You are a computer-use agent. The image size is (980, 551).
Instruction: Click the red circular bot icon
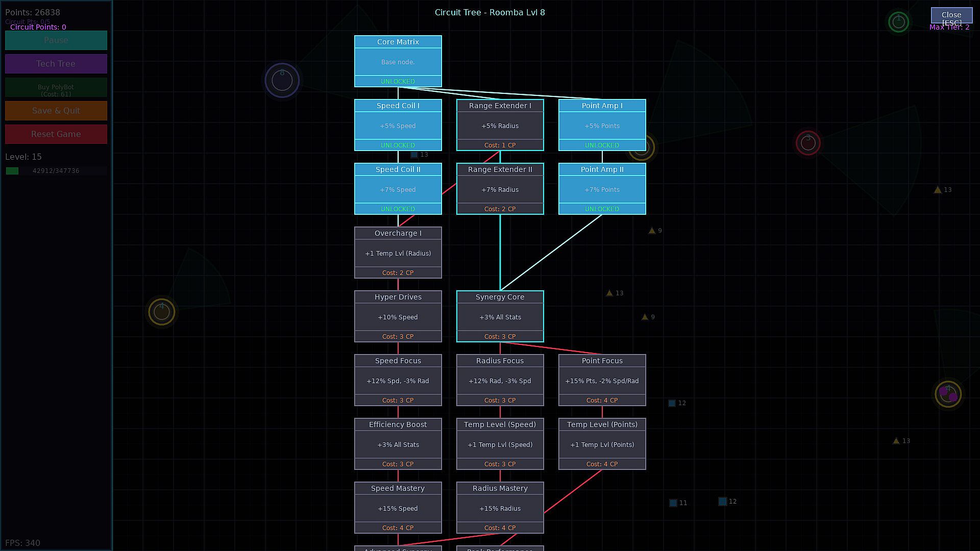pos(808,143)
